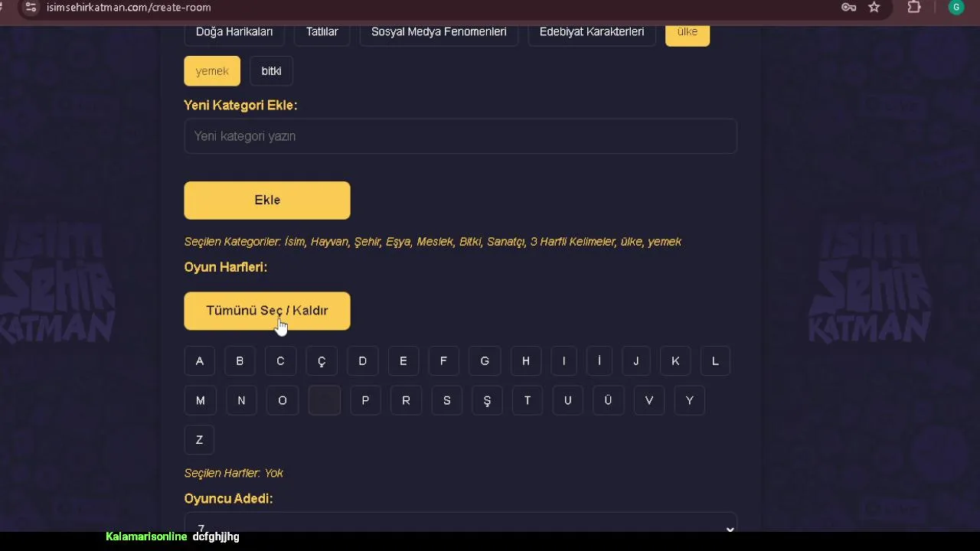Select dotted letter İ
The height and width of the screenshot is (551, 980).
[599, 361]
